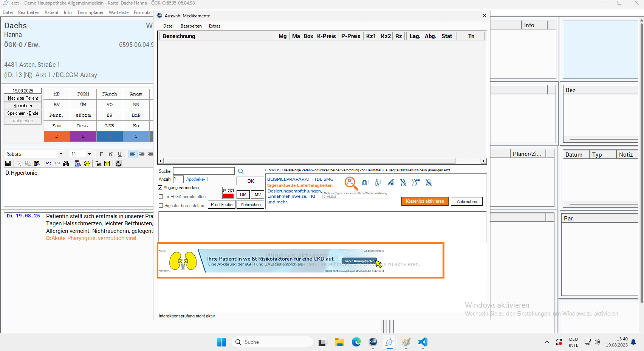The height and width of the screenshot is (351, 644).
Task: Click the binoculars search icon
Action: tap(66, 163)
